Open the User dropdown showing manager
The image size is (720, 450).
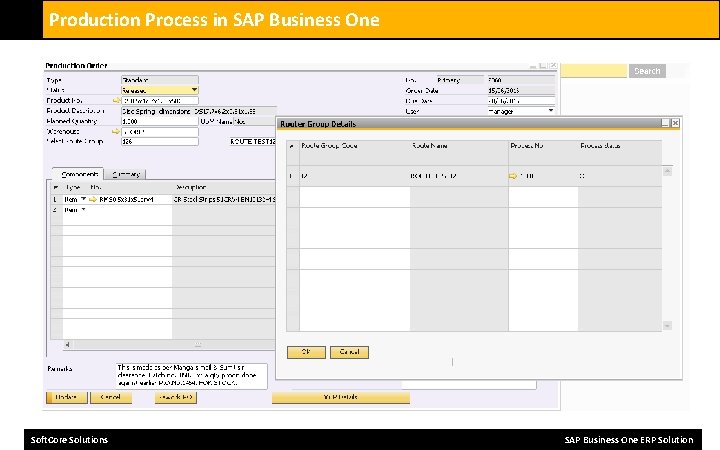coord(551,111)
